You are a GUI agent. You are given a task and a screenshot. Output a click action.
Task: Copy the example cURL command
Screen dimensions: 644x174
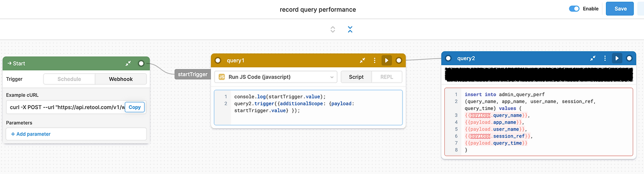[x=134, y=107]
